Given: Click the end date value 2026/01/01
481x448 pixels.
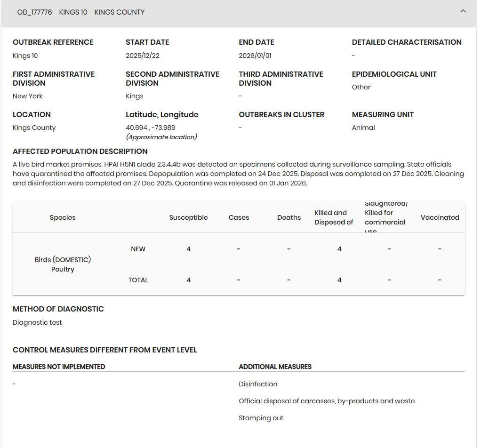Looking at the screenshot, I should click(x=255, y=56).
